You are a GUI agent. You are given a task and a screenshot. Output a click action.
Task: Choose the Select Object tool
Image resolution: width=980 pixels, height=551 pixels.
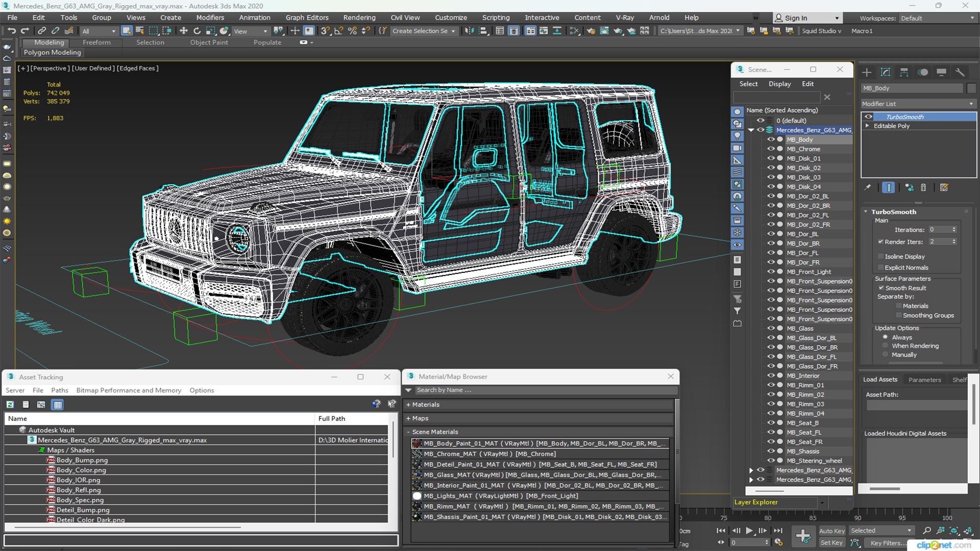click(126, 31)
